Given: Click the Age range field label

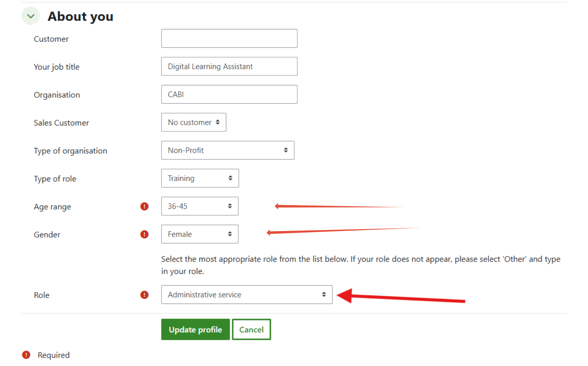Looking at the screenshot, I should tap(52, 207).
